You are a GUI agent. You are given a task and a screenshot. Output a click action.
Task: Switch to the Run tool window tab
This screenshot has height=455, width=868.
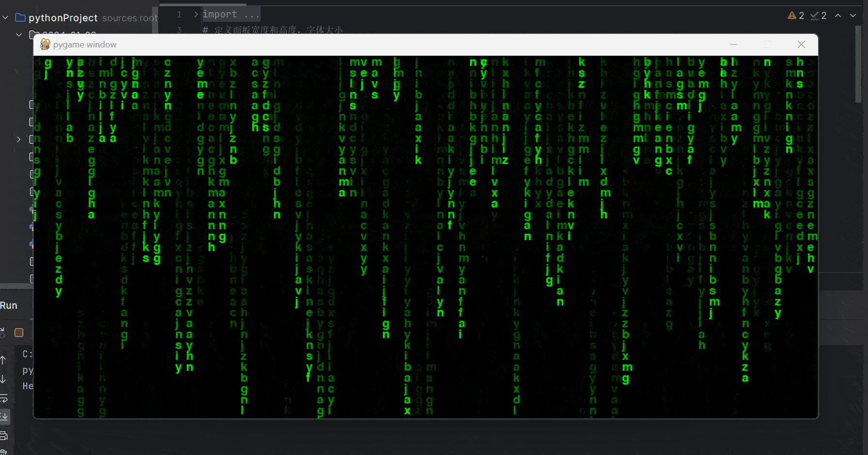9,305
